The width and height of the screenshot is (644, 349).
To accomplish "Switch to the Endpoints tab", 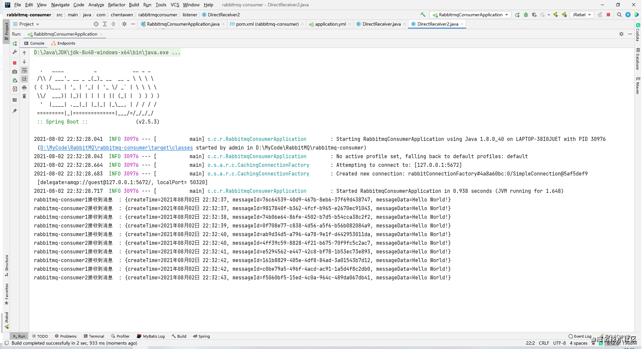I will point(63,43).
